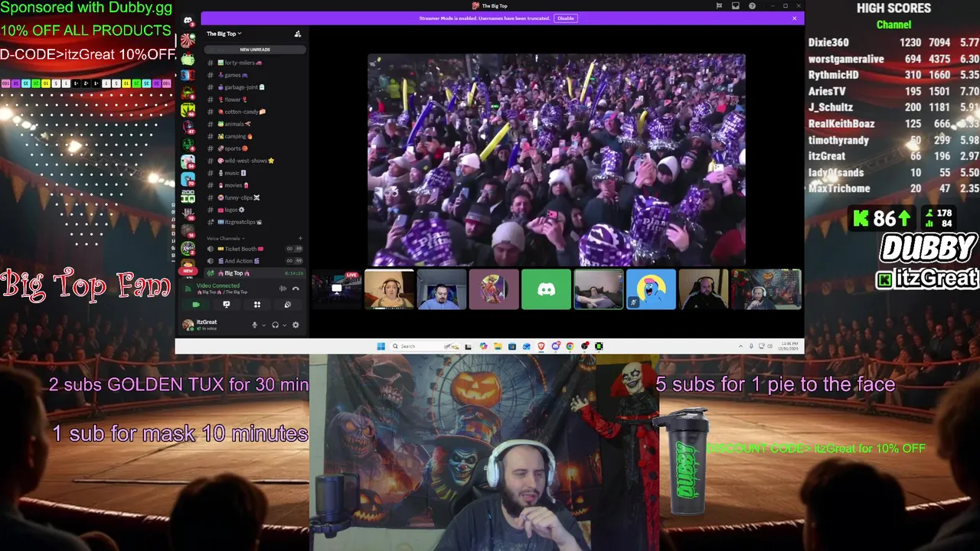Expand microphone input options arrow
This screenshot has width=980, height=551.
pos(263,325)
